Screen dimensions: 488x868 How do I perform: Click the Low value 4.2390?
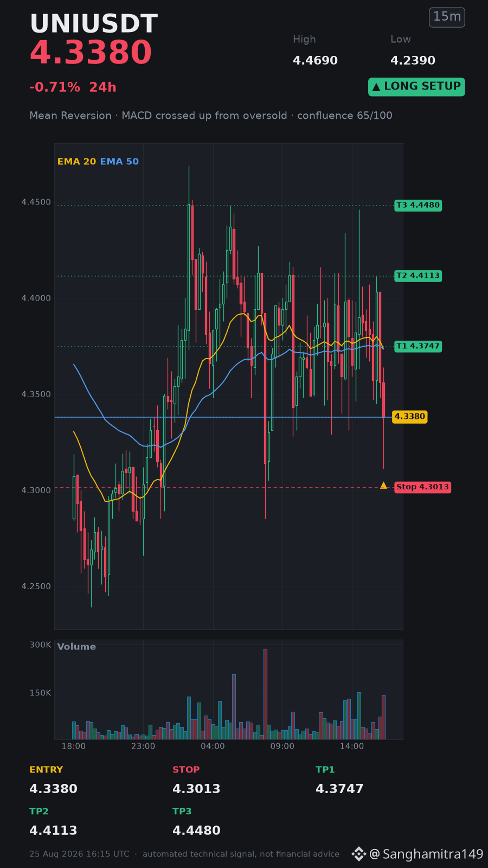413,61
